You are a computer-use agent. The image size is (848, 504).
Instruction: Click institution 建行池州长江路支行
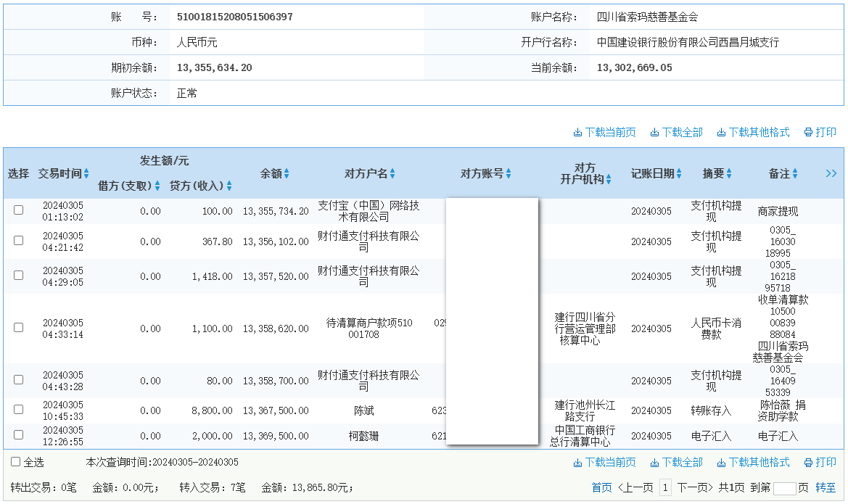click(585, 411)
